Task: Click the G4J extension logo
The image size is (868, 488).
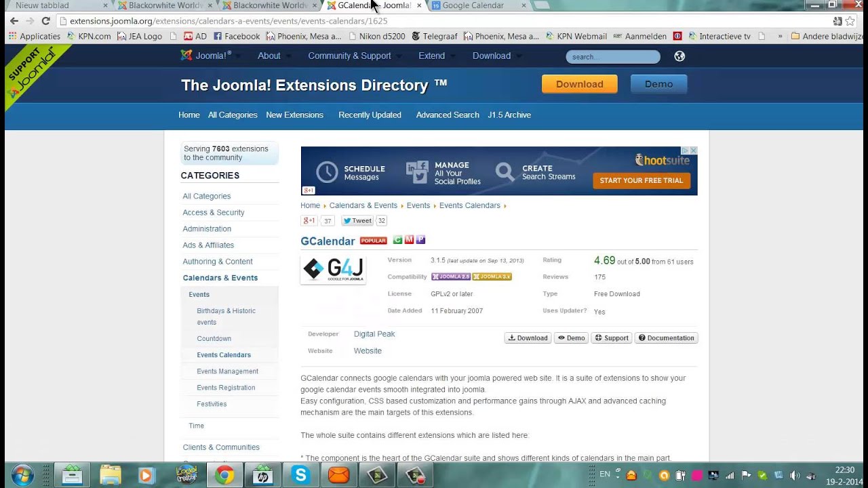Action: coord(333,269)
